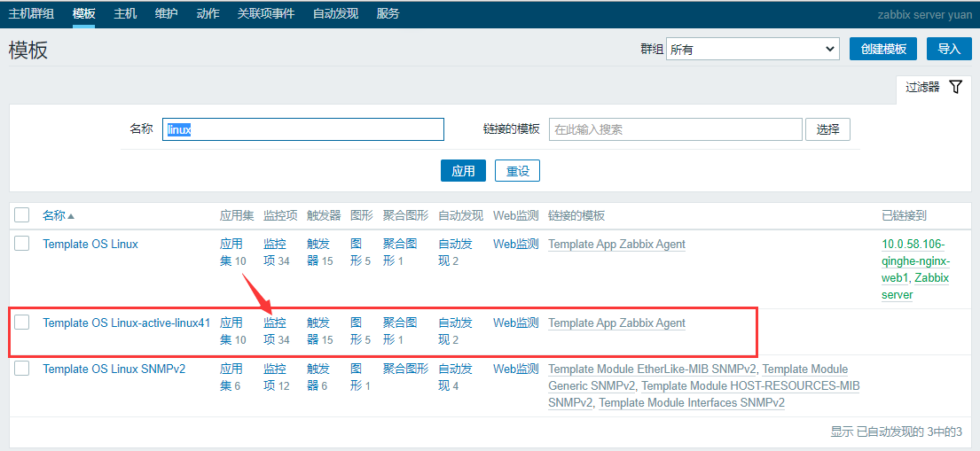Open the 动作 menu tab
Screen dimensions: 980x451
(208, 13)
